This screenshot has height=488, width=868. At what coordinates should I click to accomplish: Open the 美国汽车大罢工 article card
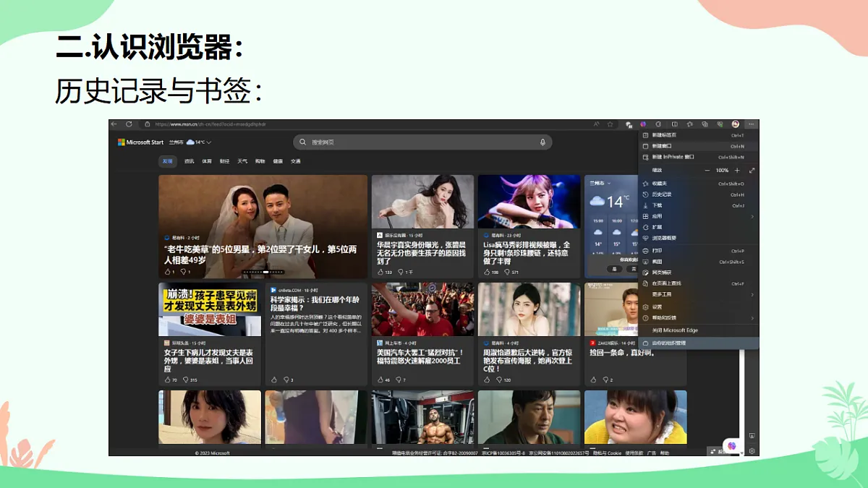422,334
